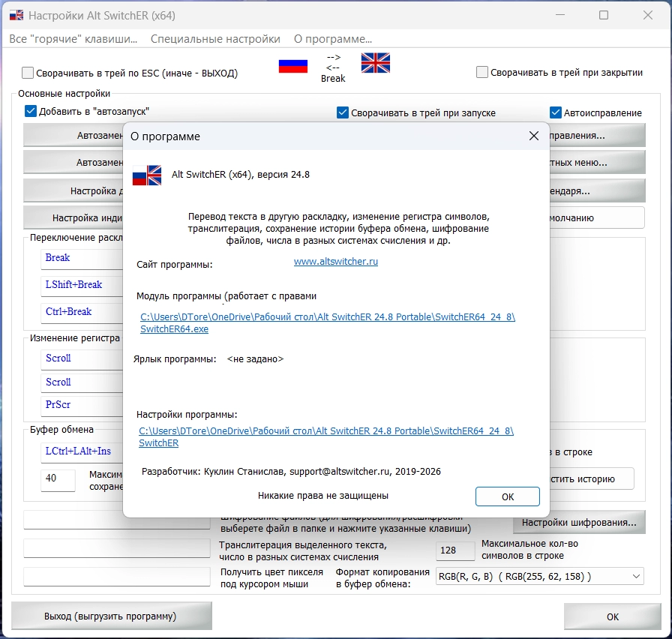Click the LCtrl+LAlt+Ins hotkey field

click(82, 453)
